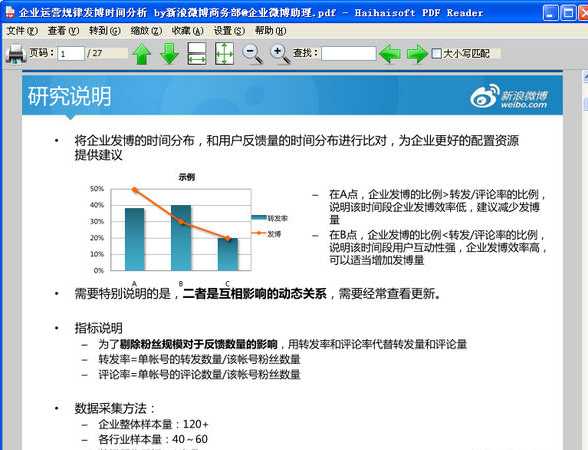Find next match with green right arrow
Image resolution: width=588 pixels, height=450 pixels.
[417, 54]
